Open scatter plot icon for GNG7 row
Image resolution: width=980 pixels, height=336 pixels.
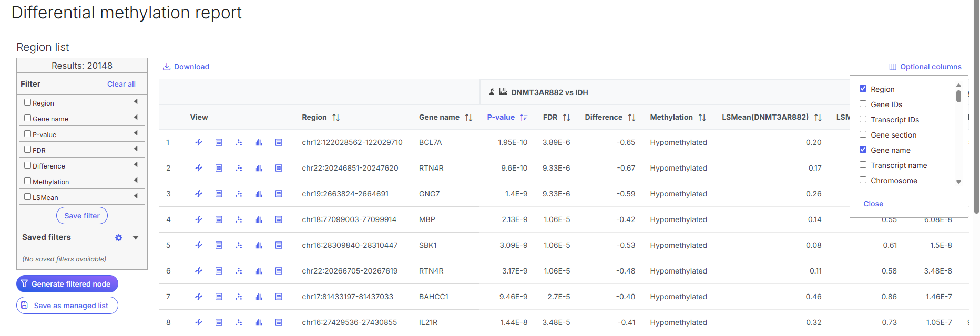tap(239, 194)
